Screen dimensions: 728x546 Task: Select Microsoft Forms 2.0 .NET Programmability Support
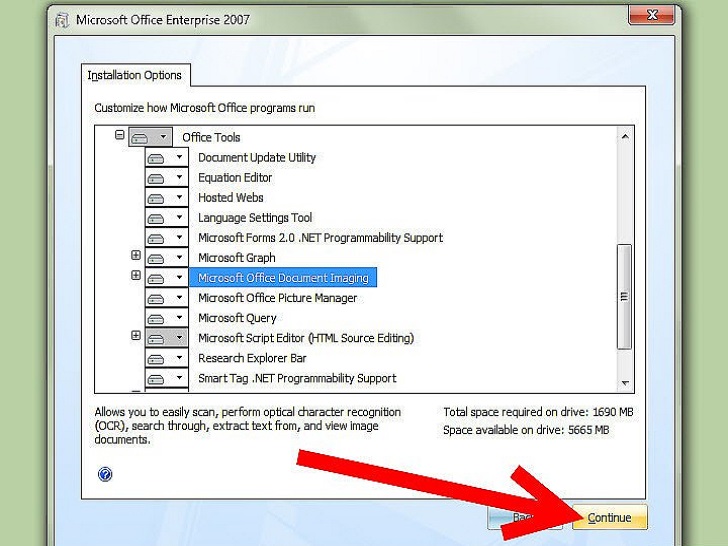coord(320,238)
